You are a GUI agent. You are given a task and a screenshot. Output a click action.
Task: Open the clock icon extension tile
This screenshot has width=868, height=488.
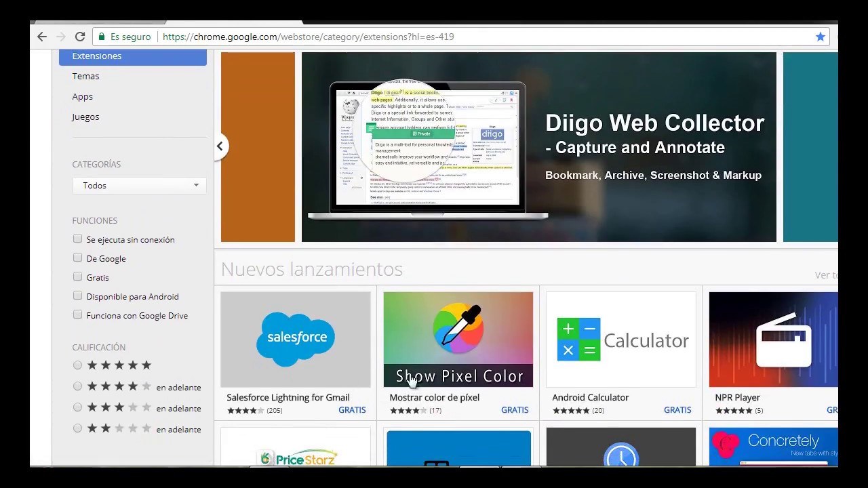point(621,447)
